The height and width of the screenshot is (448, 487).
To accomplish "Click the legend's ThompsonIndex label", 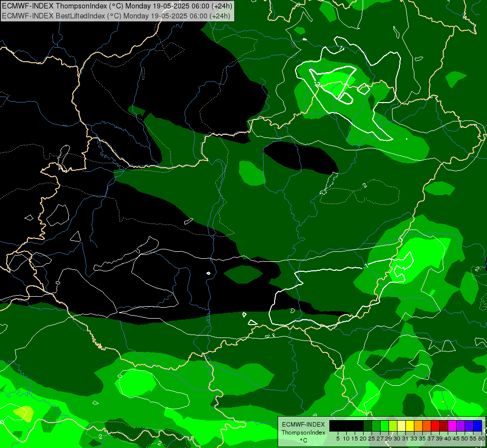I will 303,433.
